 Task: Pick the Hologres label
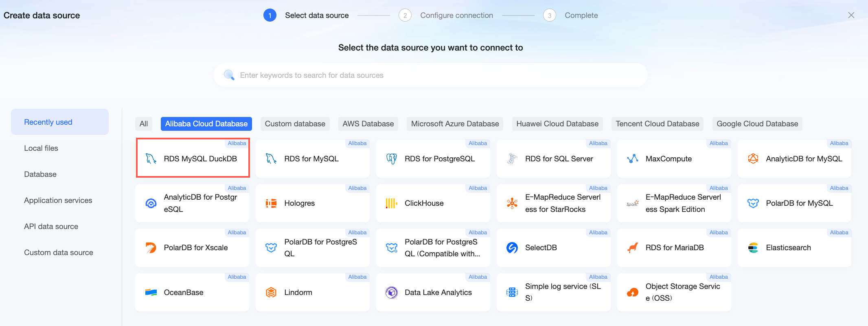click(x=300, y=203)
